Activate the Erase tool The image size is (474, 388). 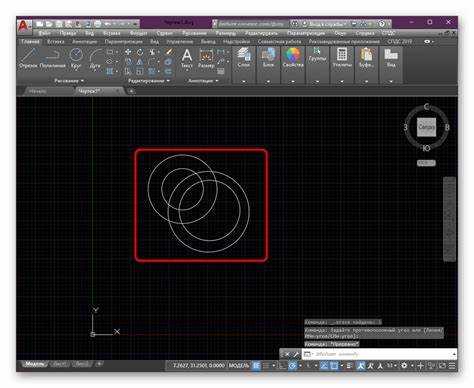pyautogui.click(x=169, y=52)
